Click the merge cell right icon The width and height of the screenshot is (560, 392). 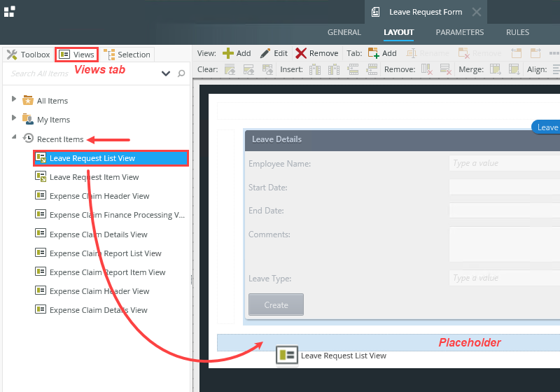496,69
